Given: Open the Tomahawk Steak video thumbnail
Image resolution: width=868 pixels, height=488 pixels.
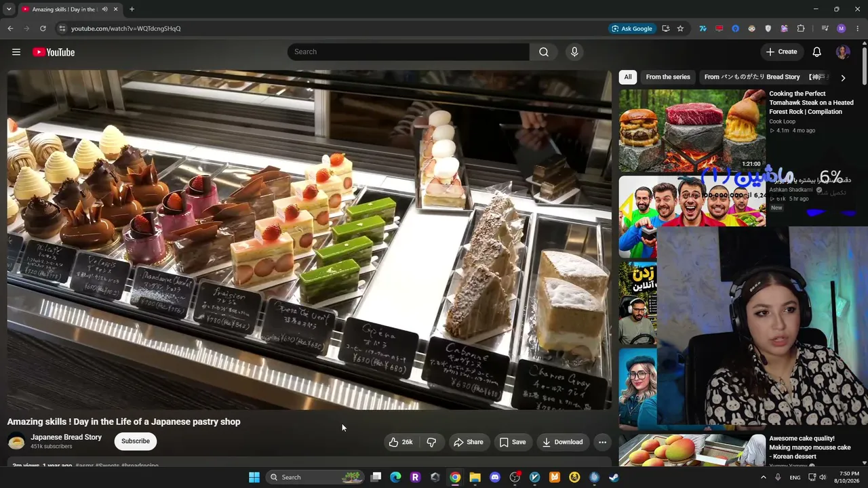Looking at the screenshot, I should coord(692,131).
